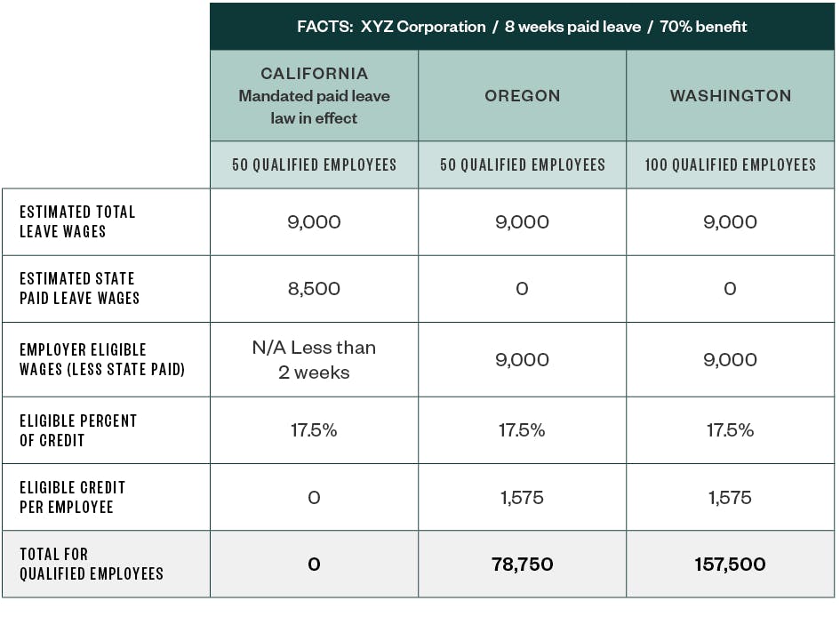This screenshot has height=625, width=840.
Task: Select the Eligible Percent of Credit label
Action: (x=78, y=430)
